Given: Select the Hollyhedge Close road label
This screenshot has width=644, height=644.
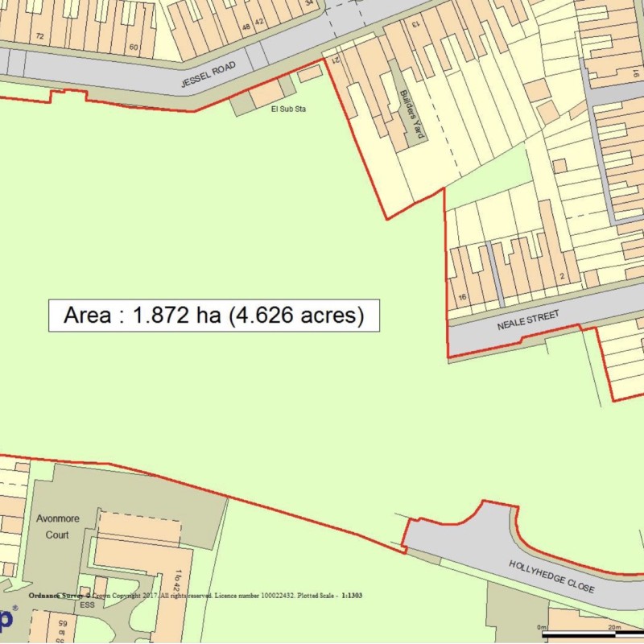Looking at the screenshot, I should (551, 576).
